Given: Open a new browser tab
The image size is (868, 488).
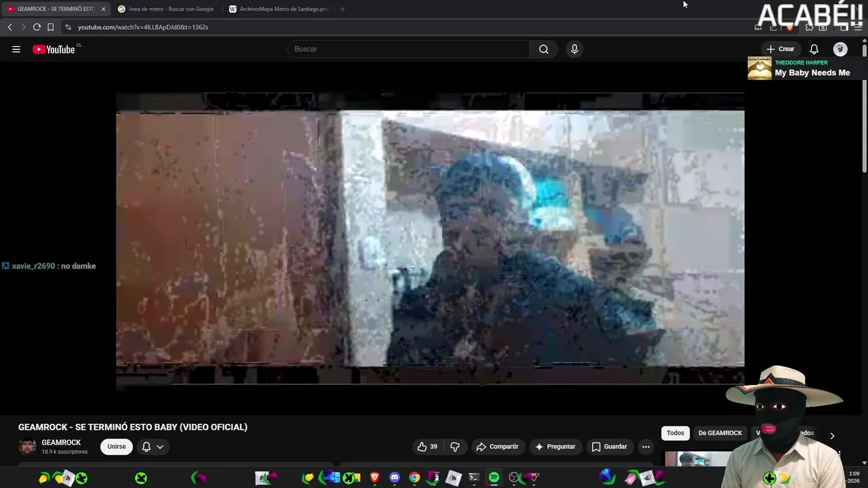Looking at the screenshot, I should (x=342, y=9).
